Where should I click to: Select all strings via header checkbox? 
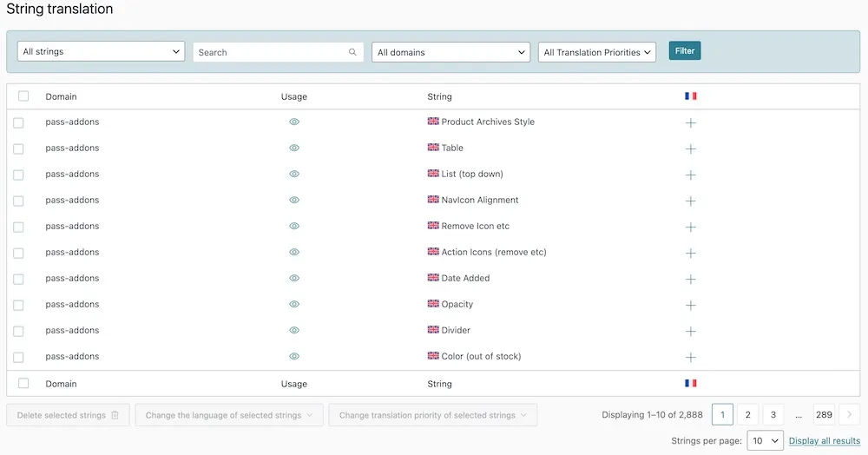tap(23, 96)
